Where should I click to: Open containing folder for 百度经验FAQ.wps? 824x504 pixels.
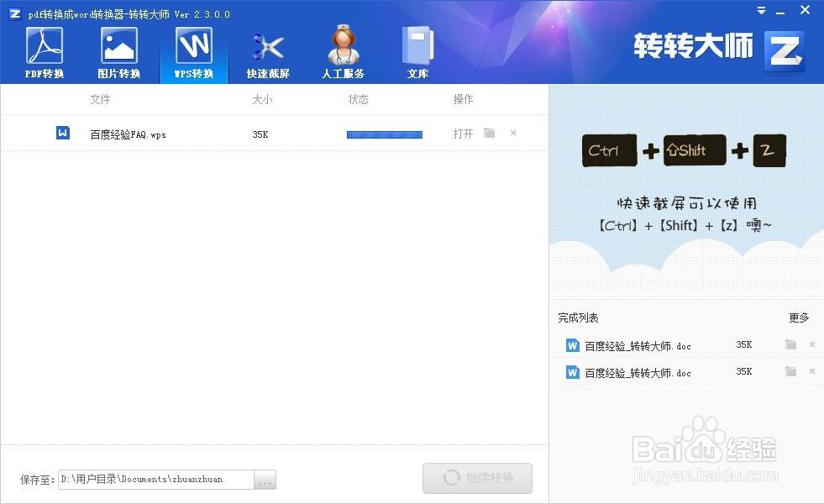(x=489, y=134)
